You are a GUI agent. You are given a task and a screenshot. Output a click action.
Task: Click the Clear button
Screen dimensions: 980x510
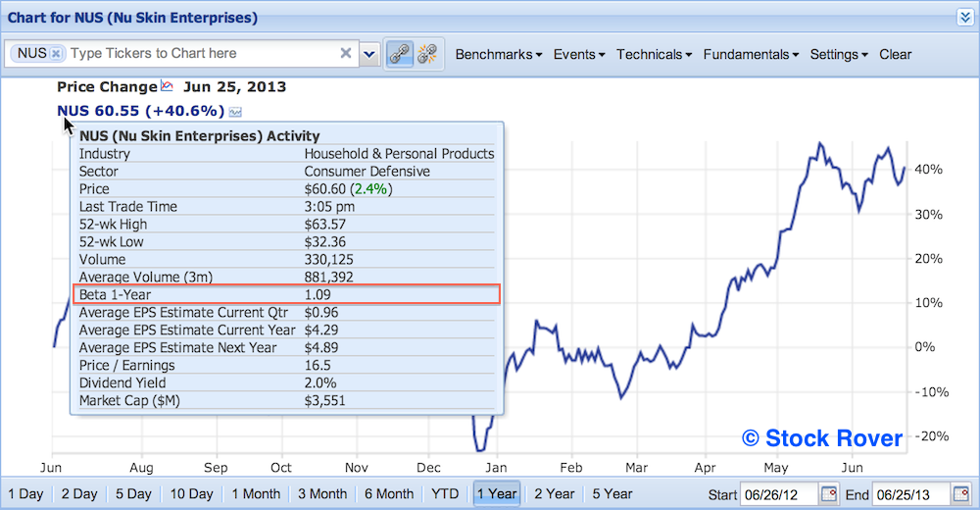tap(895, 55)
